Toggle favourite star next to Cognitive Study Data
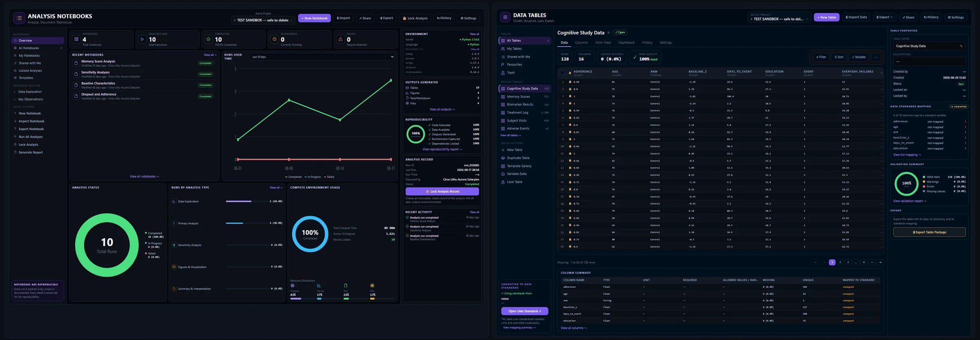980x340 pixels. (608, 33)
